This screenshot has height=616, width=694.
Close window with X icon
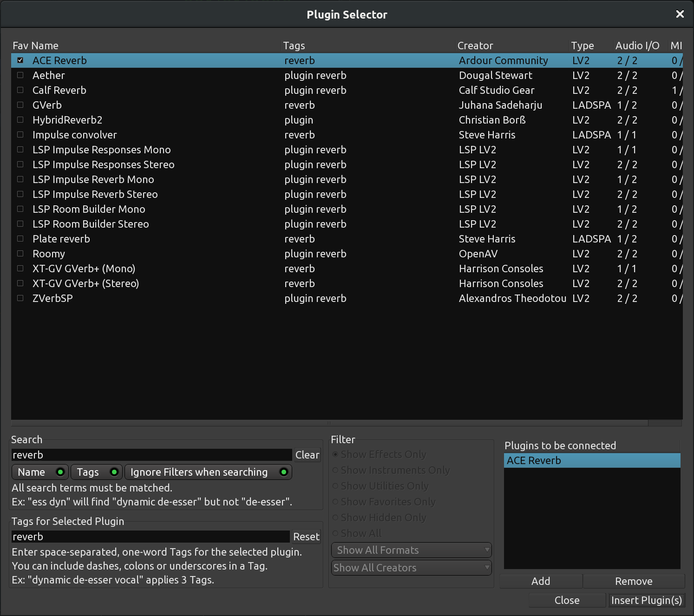[x=680, y=14]
